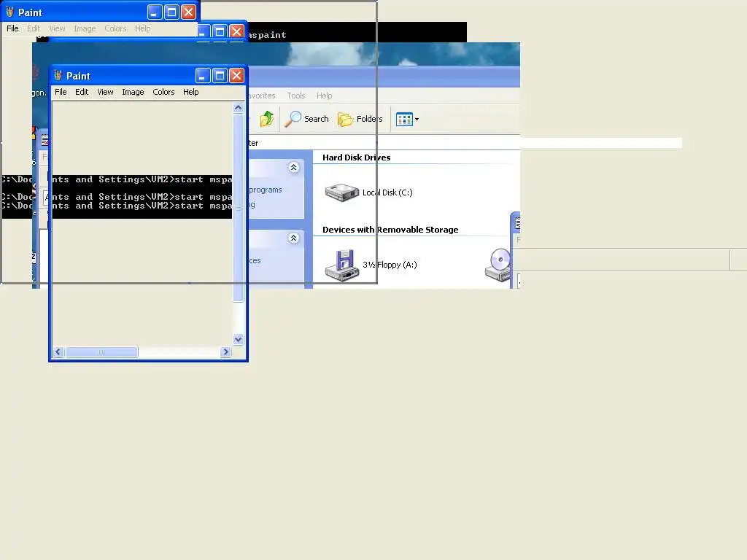The image size is (747, 560).
Task: Click vertical scrollbar thumb in front Paint window
Action: coord(239,208)
